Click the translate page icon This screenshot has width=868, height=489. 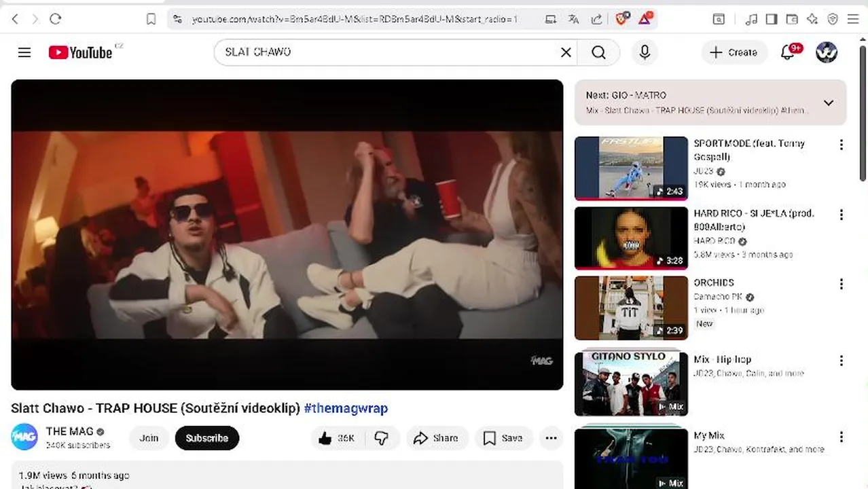[574, 19]
